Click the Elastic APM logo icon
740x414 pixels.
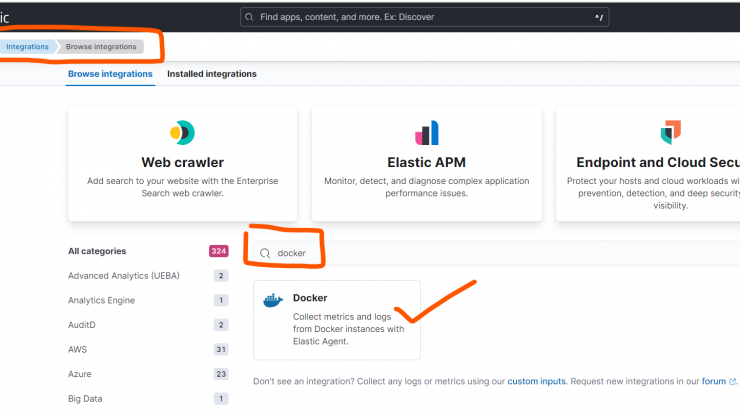[x=427, y=133]
